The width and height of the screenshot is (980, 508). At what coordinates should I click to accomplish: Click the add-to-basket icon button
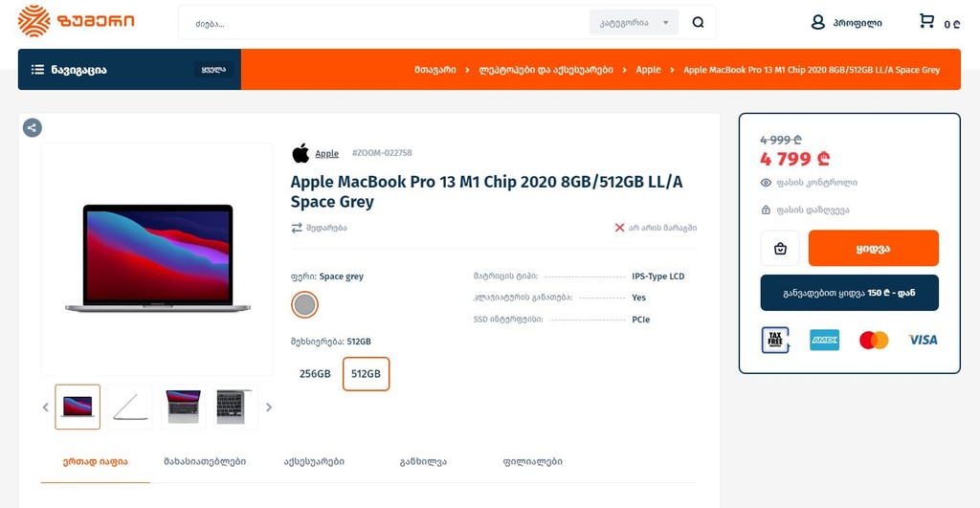coord(780,249)
